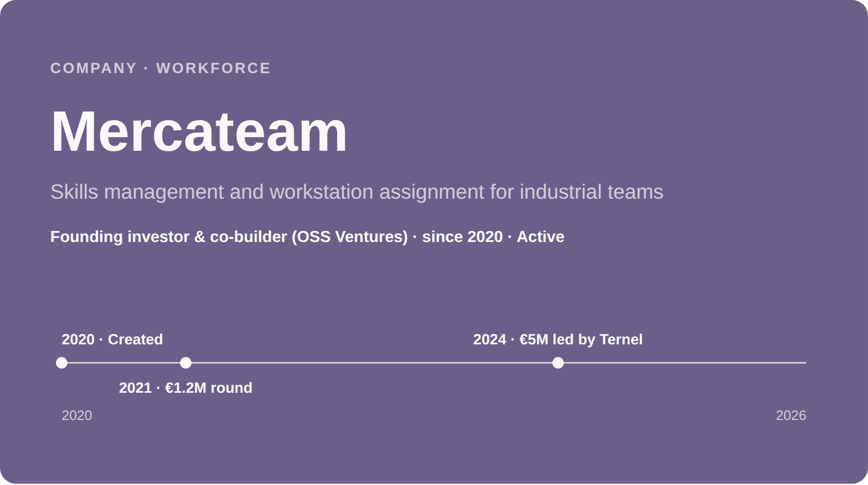Click the Mercateam title heading
This screenshot has height=485, width=868.
[x=199, y=132]
